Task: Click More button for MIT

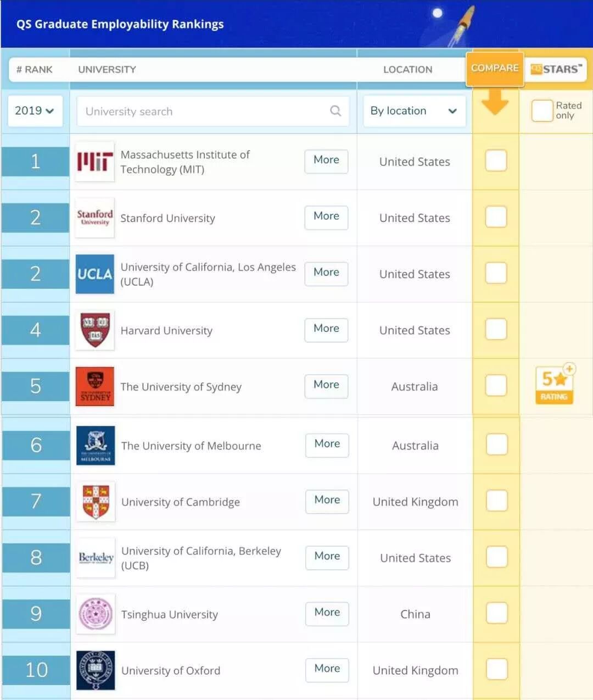Action: coord(326,161)
